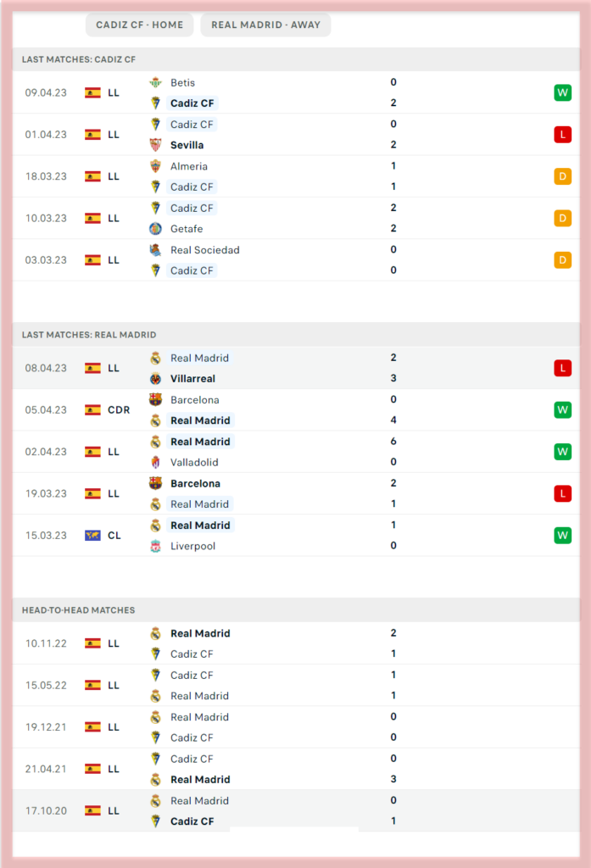Click the green W badge for Betis match

(x=563, y=92)
